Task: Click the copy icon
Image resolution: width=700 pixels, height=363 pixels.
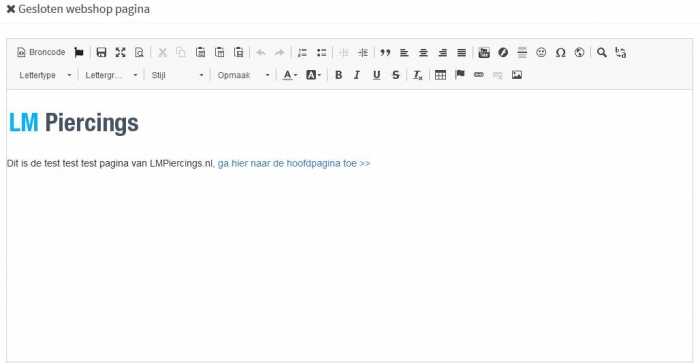Action: coord(181,53)
